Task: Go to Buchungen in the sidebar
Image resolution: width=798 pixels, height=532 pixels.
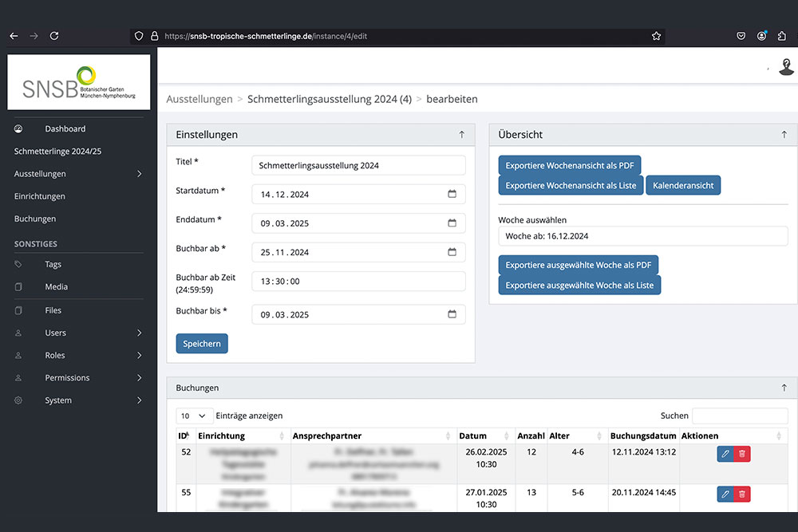Action: coord(35,219)
